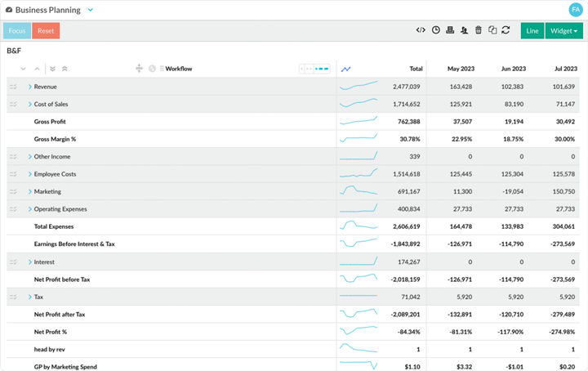Expand the Revenue row
588x371 pixels.
pos(30,87)
